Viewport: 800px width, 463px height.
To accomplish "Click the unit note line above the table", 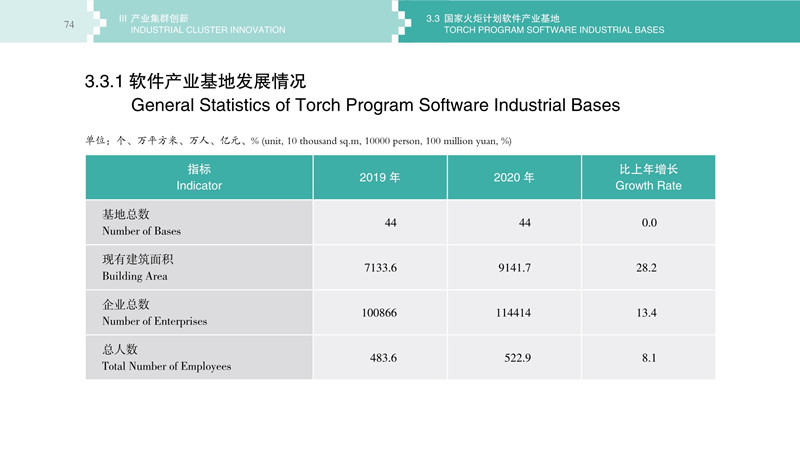I will point(298,141).
